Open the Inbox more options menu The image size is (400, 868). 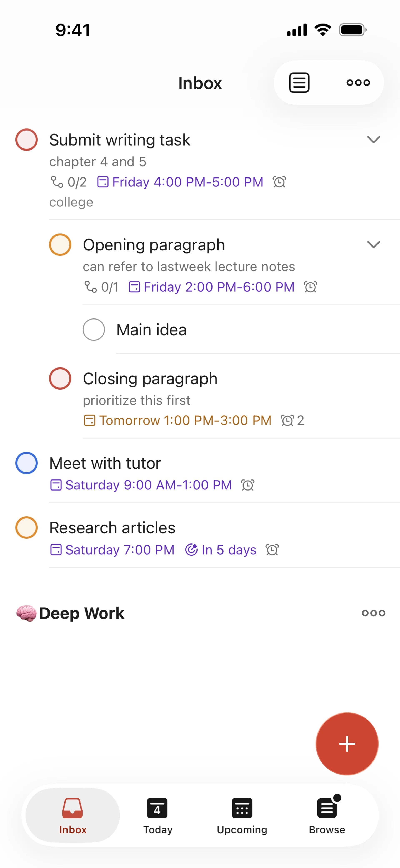[358, 83]
